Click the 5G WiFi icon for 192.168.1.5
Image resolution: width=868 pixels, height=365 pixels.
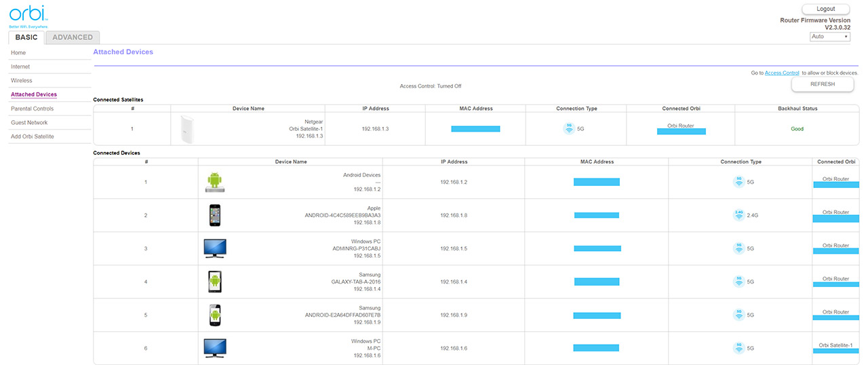click(738, 248)
